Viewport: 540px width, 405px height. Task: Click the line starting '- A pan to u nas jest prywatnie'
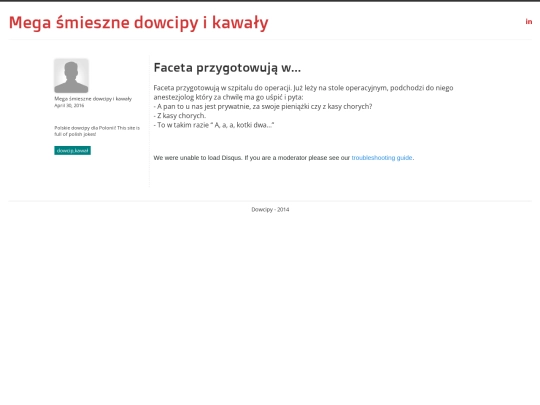[x=263, y=106]
